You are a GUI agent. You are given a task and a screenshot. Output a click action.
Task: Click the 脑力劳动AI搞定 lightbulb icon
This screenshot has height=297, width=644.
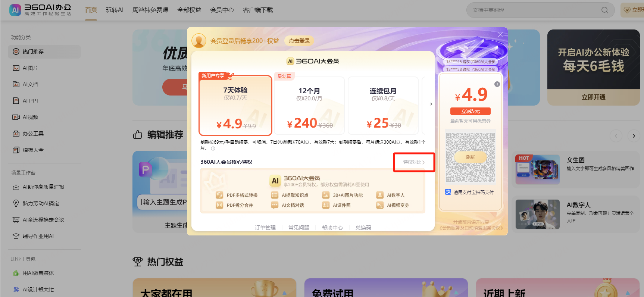click(16, 203)
